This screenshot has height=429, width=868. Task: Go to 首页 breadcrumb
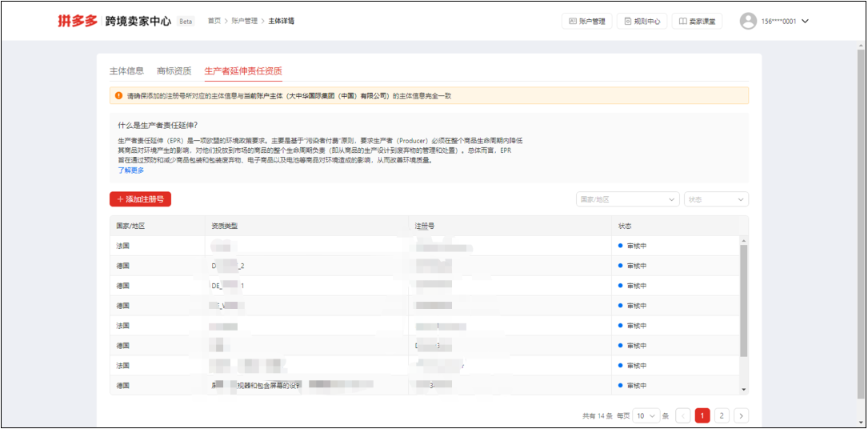[214, 21]
